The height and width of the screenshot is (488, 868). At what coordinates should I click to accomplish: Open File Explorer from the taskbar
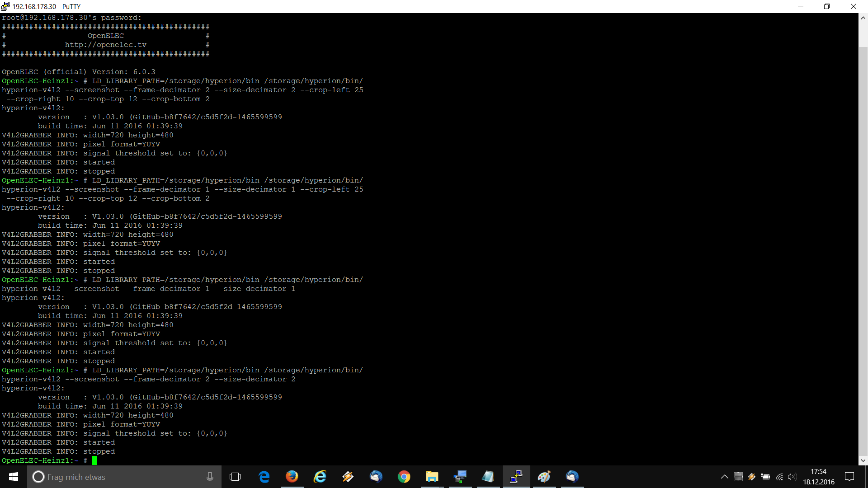coord(432,477)
